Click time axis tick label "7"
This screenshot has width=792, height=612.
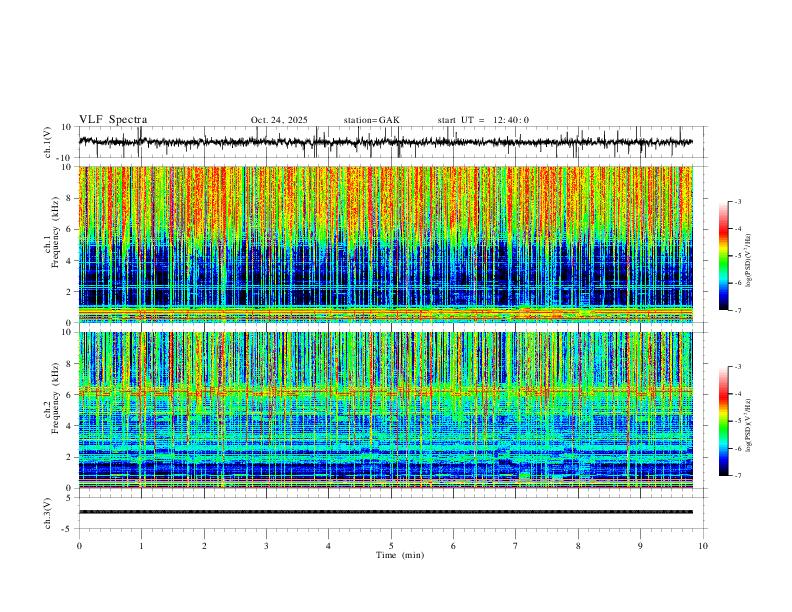[x=516, y=546]
